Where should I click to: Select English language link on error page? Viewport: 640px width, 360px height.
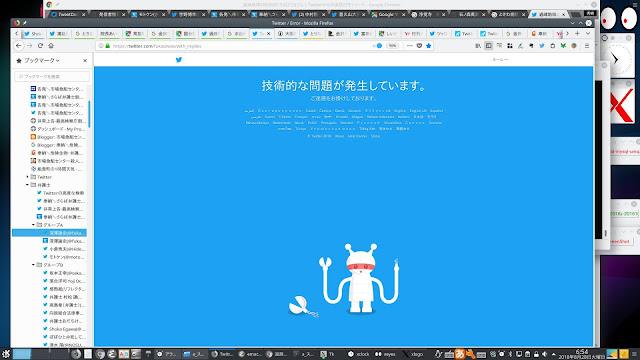pyautogui.click(x=400, y=111)
